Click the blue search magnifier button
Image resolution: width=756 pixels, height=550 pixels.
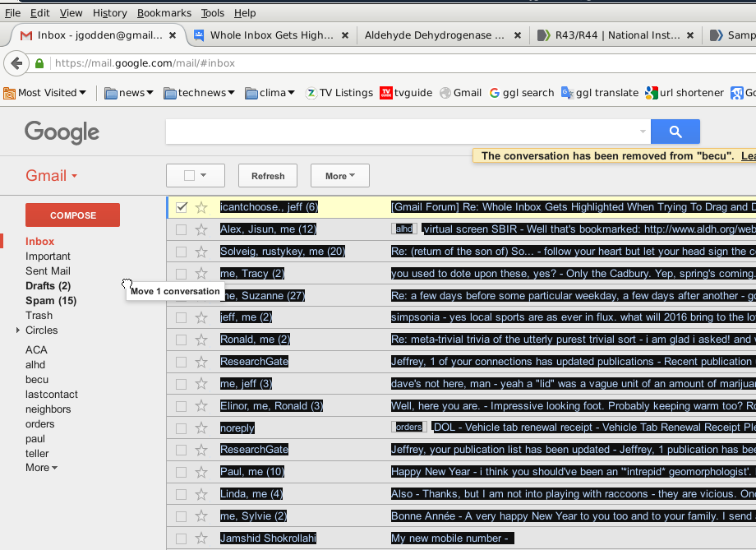coord(675,132)
